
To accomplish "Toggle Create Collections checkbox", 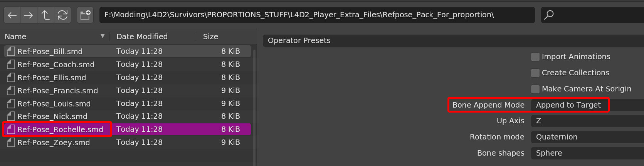I will pos(535,73).
